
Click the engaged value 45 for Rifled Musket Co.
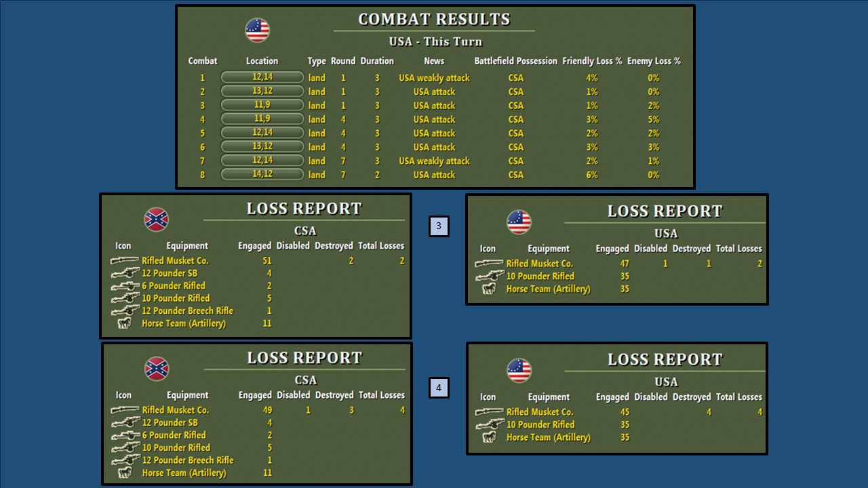click(x=625, y=411)
